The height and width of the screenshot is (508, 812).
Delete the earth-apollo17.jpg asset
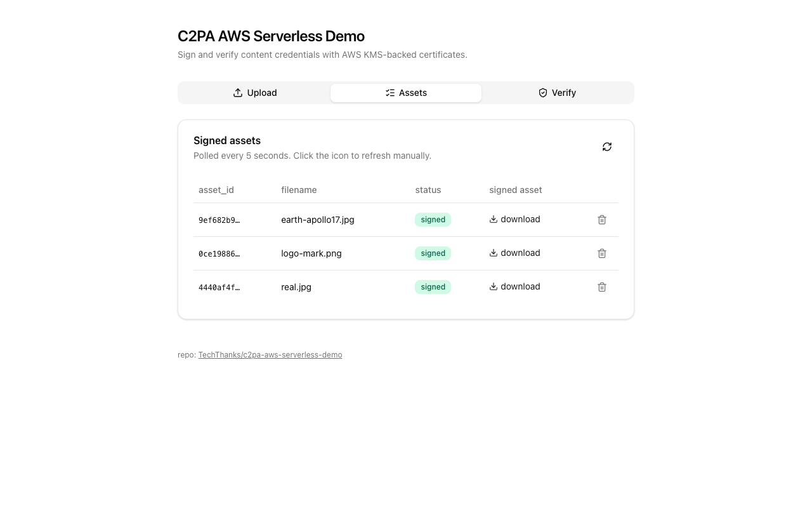click(602, 220)
